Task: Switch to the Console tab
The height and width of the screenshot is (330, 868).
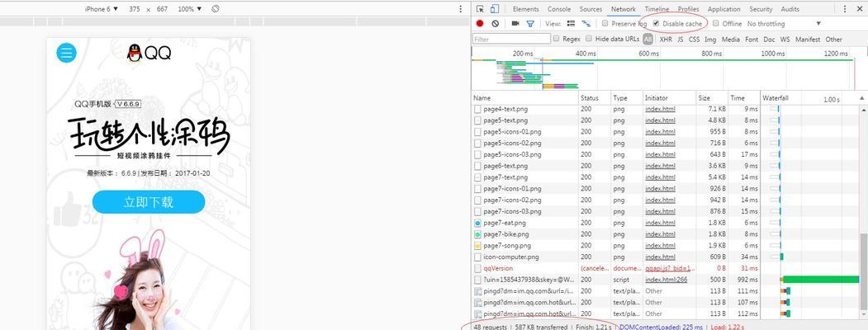Action: 559,9
